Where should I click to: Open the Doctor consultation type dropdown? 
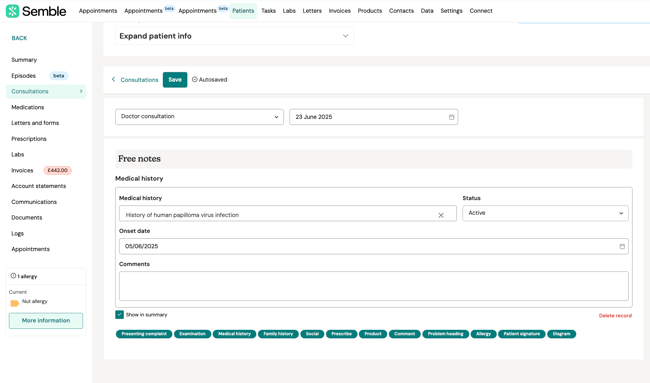click(199, 117)
